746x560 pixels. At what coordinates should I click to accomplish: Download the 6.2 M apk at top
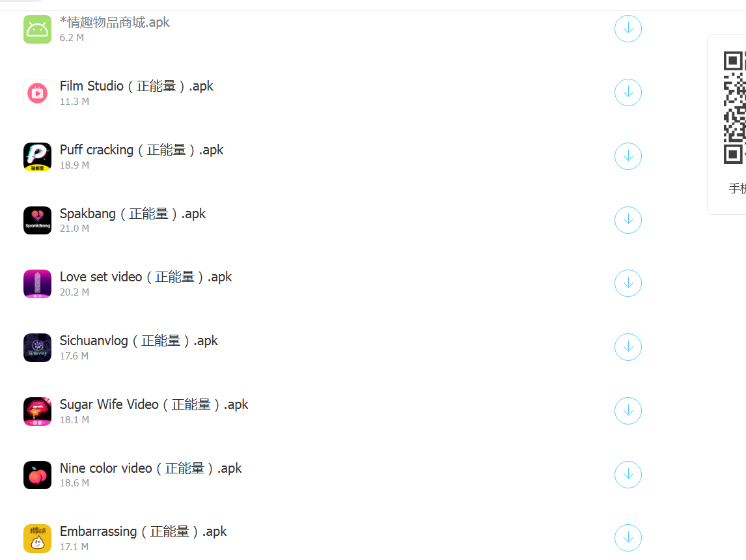coord(628,29)
